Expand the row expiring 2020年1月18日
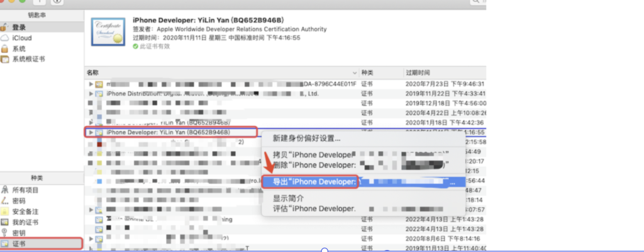The height and width of the screenshot is (252, 644). pos(91,123)
